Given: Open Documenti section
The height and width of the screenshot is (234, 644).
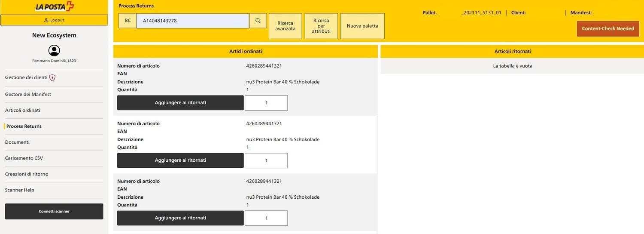Looking at the screenshot, I should coord(17,142).
